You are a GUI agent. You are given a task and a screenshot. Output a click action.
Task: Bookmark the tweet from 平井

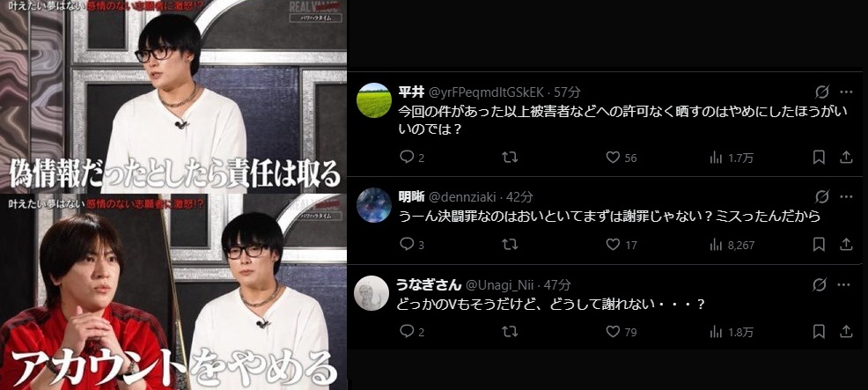pos(819,158)
